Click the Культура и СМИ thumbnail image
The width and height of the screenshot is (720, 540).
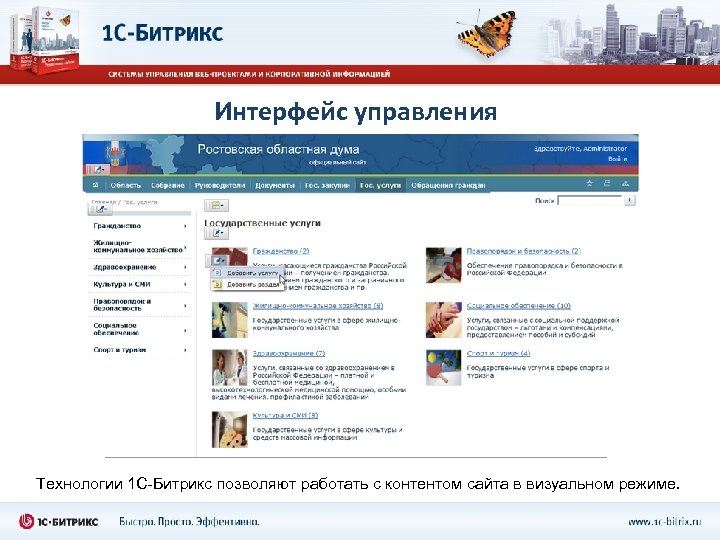pos(230,429)
